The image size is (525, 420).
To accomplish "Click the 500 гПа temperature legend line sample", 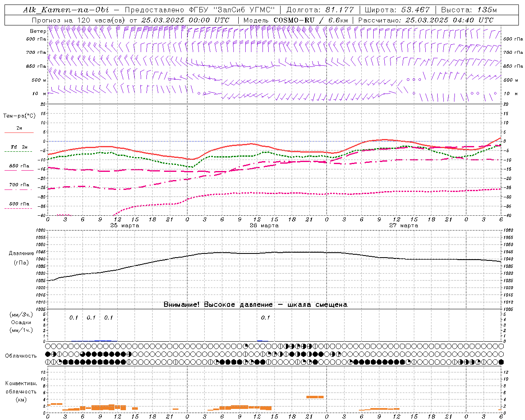I will click(x=18, y=208).
